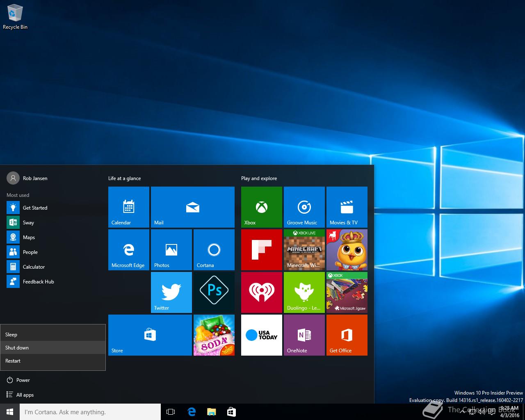Open the Twitter tile
525x420 pixels.
171,292
